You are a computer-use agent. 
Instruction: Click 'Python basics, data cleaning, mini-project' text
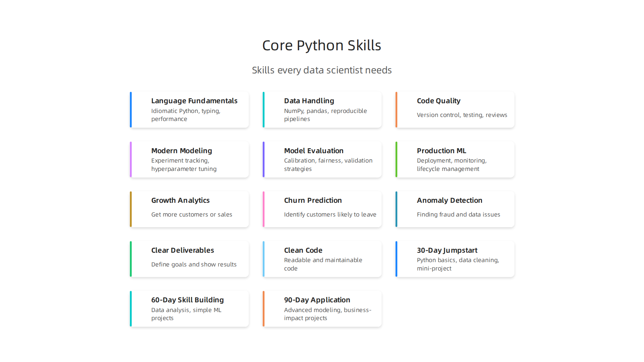(x=458, y=264)
